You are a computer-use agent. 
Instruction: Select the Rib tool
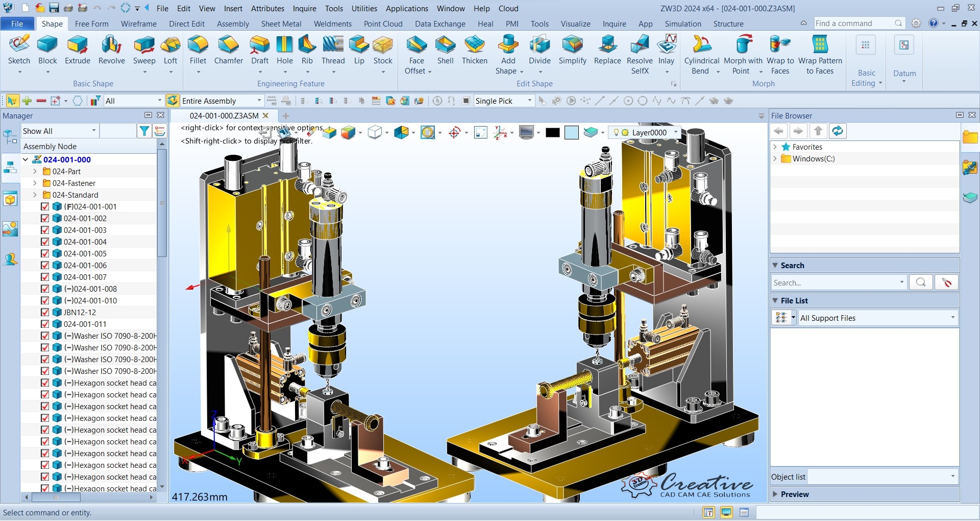pyautogui.click(x=307, y=50)
